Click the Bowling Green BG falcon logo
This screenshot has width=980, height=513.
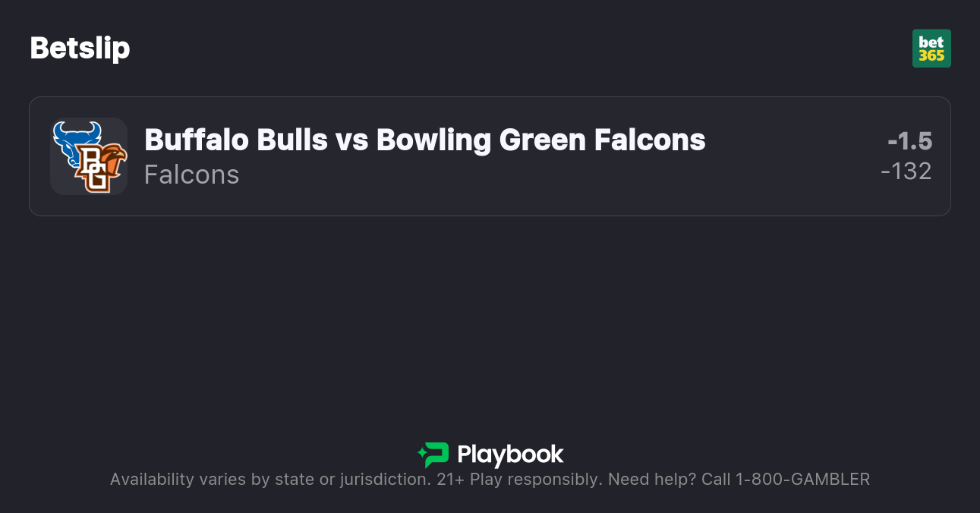(x=99, y=168)
